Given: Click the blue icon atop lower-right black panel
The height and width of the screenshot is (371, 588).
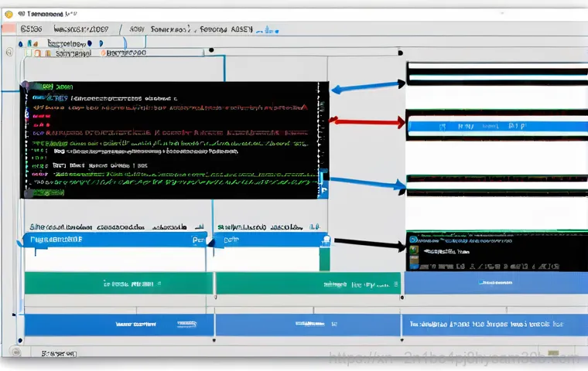Looking at the screenshot, I should click(x=413, y=240).
